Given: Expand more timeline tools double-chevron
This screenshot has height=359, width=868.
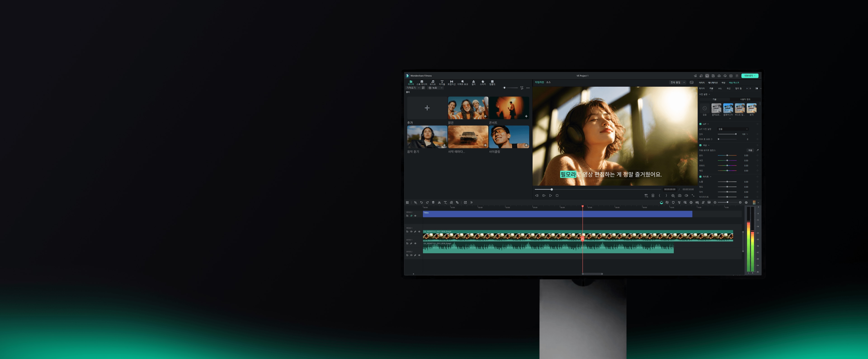Looking at the screenshot, I should tap(471, 202).
